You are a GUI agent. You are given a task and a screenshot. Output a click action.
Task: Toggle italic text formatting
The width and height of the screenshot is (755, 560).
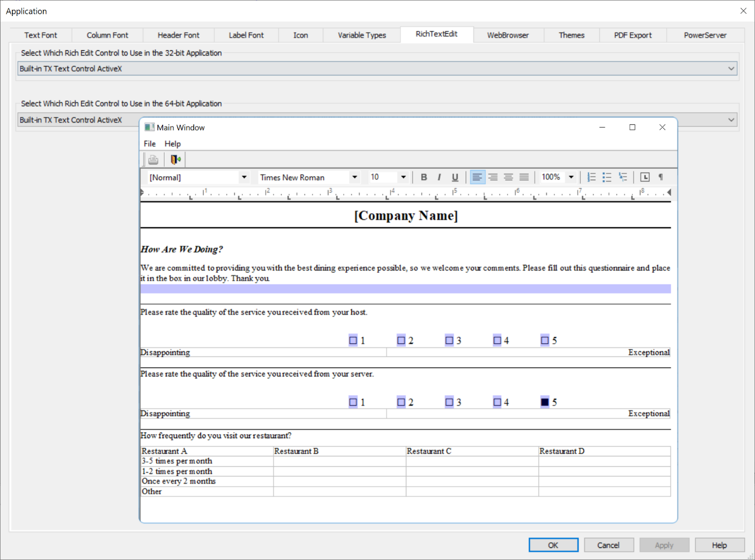[439, 177]
